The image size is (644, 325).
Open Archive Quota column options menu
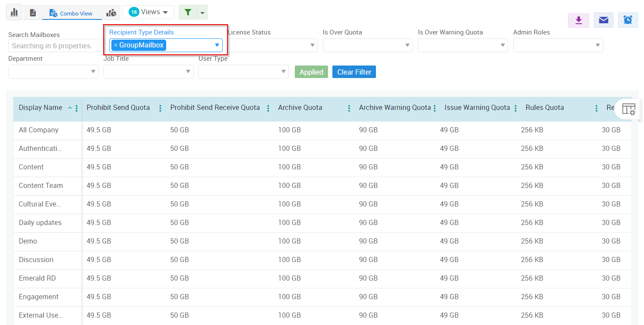click(349, 108)
